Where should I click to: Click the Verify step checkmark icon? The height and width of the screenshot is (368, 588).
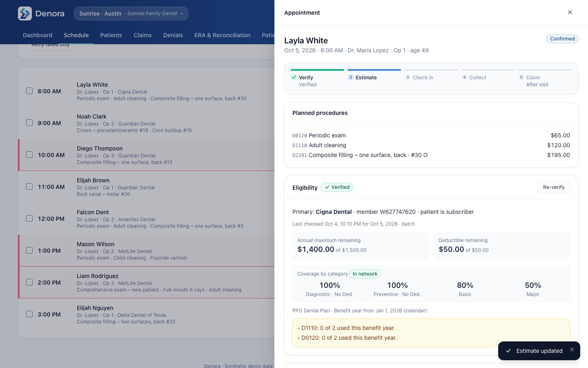(294, 77)
